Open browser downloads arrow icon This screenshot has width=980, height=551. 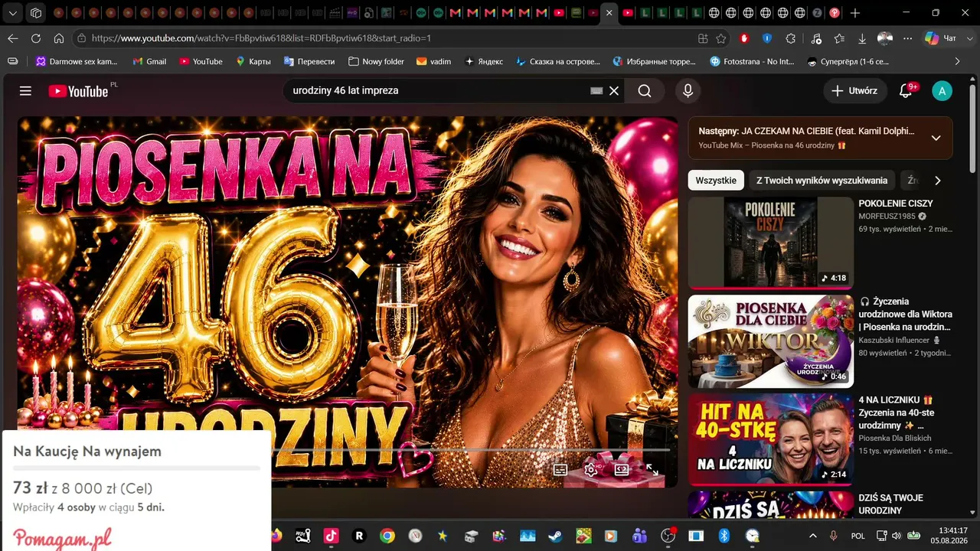862,38
